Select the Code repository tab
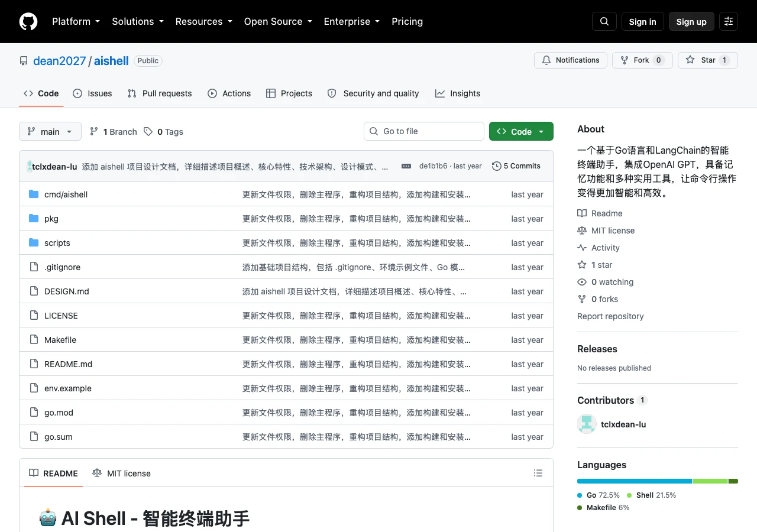This screenshot has width=757, height=532. pyautogui.click(x=41, y=93)
